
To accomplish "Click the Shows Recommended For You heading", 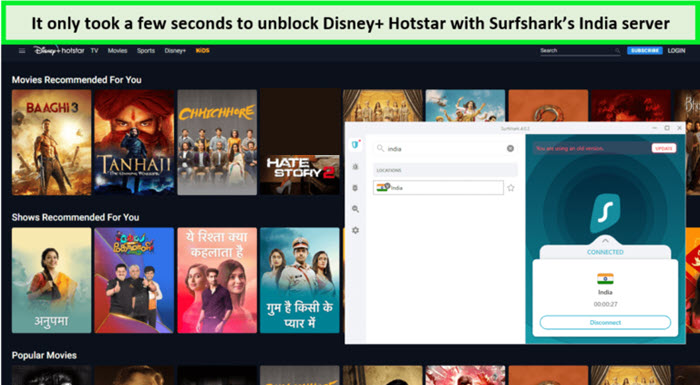I will [x=75, y=218].
